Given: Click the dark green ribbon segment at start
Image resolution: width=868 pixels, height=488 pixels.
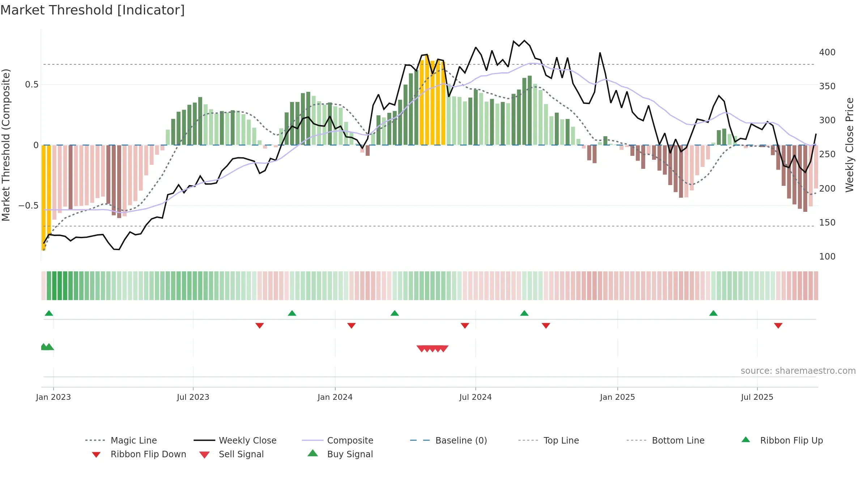Looking at the screenshot, I should (54, 286).
